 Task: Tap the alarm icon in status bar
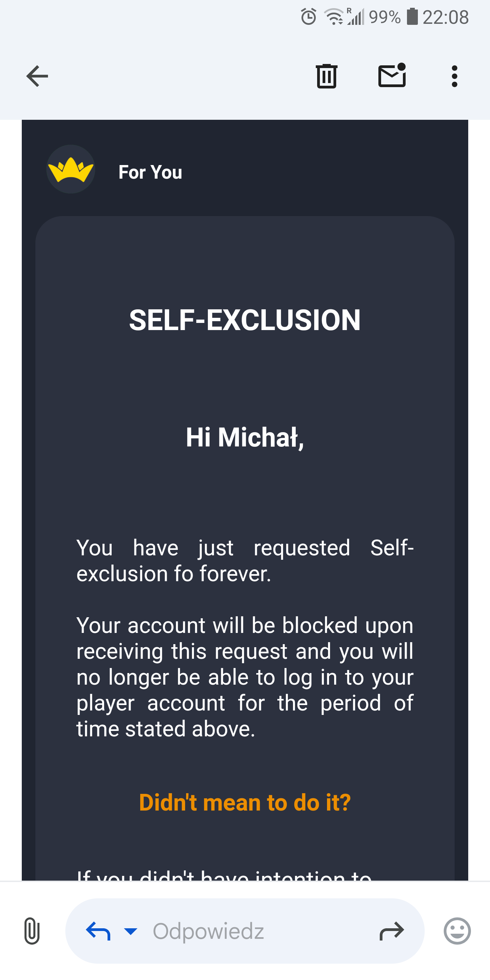(309, 17)
